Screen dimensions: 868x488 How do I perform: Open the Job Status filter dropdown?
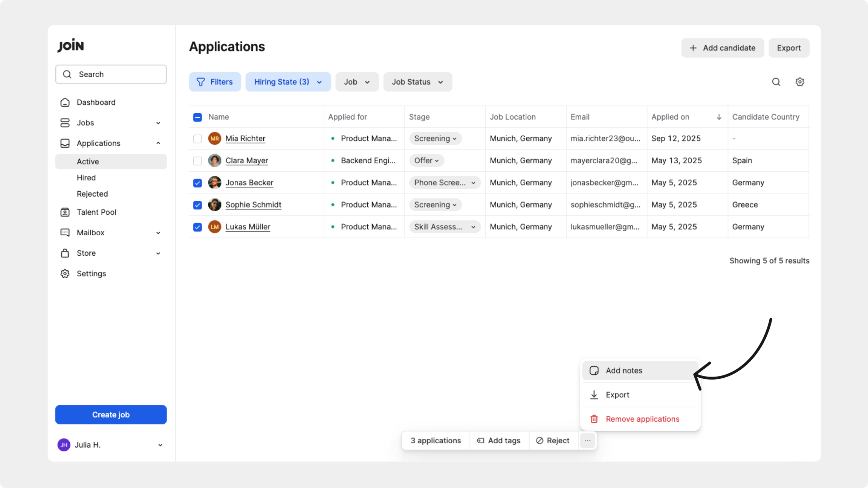pyautogui.click(x=417, y=82)
